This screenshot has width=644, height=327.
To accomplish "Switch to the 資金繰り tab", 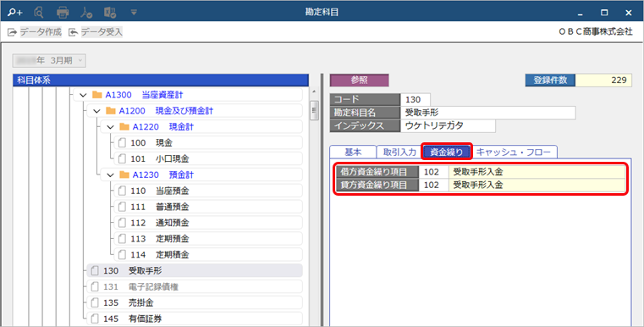I will [447, 152].
